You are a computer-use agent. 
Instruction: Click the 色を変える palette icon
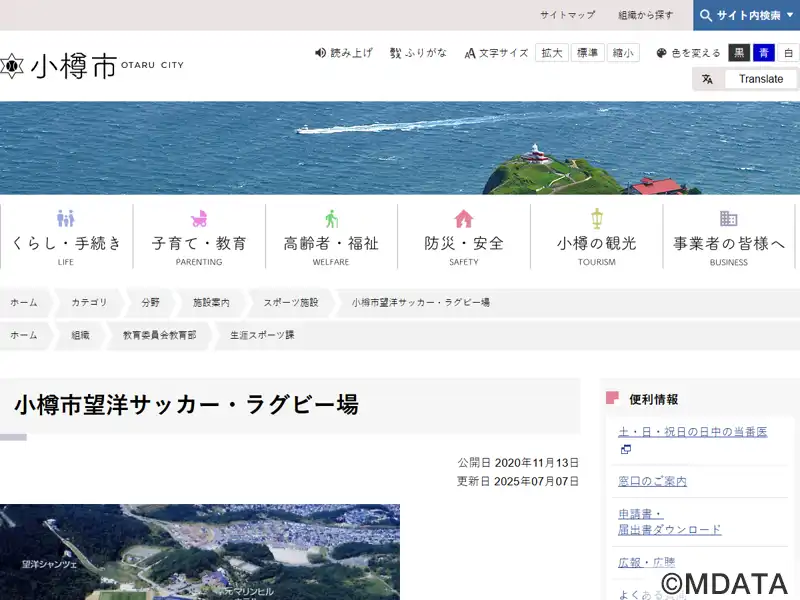[661, 53]
